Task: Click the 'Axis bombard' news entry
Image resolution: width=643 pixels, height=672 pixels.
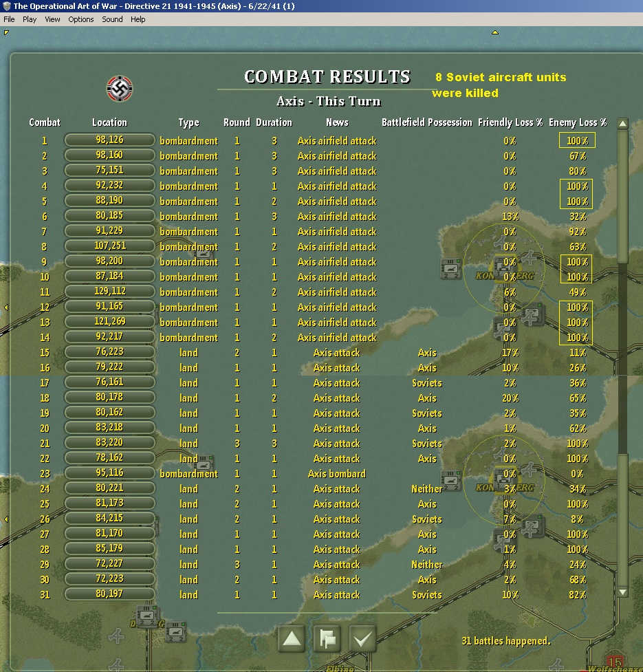Action: tap(337, 474)
